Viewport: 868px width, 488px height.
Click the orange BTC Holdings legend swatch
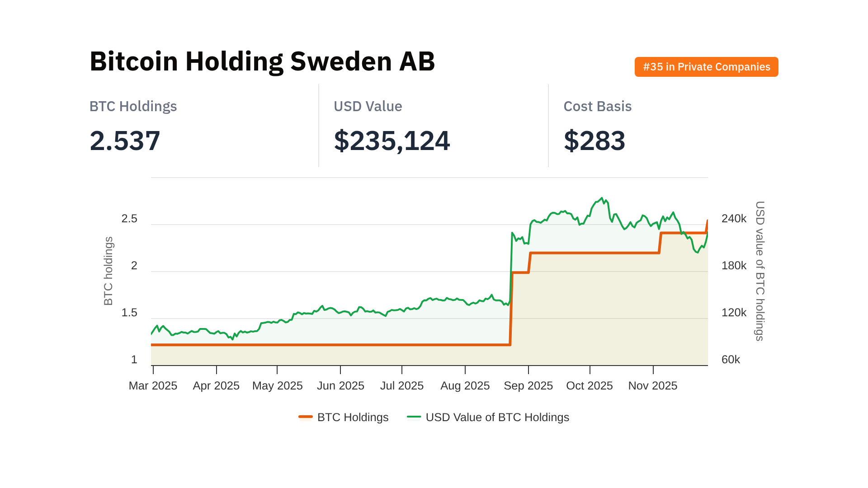306,417
